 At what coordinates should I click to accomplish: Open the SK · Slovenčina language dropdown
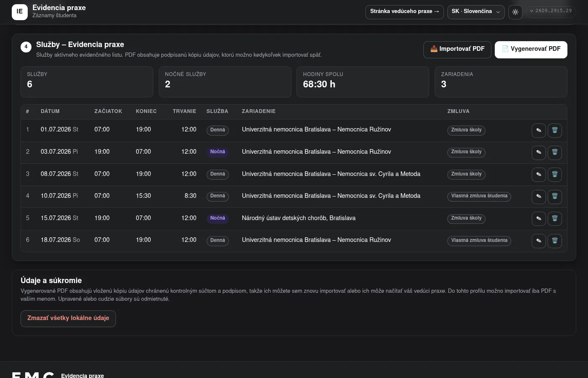tap(476, 12)
